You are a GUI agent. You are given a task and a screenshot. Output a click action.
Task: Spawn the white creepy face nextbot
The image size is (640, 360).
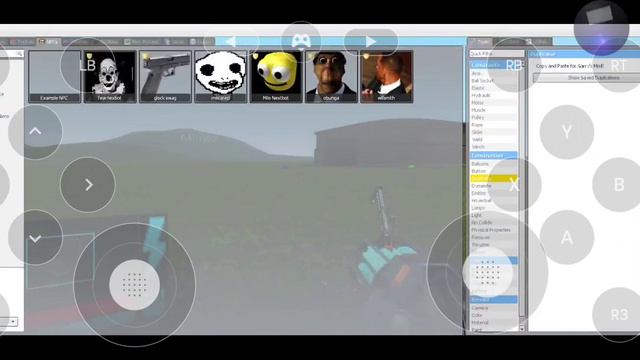pos(221,77)
